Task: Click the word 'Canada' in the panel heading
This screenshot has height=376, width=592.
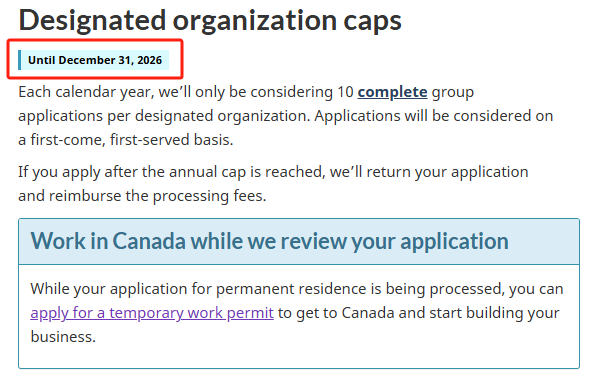Action: (149, 241)
